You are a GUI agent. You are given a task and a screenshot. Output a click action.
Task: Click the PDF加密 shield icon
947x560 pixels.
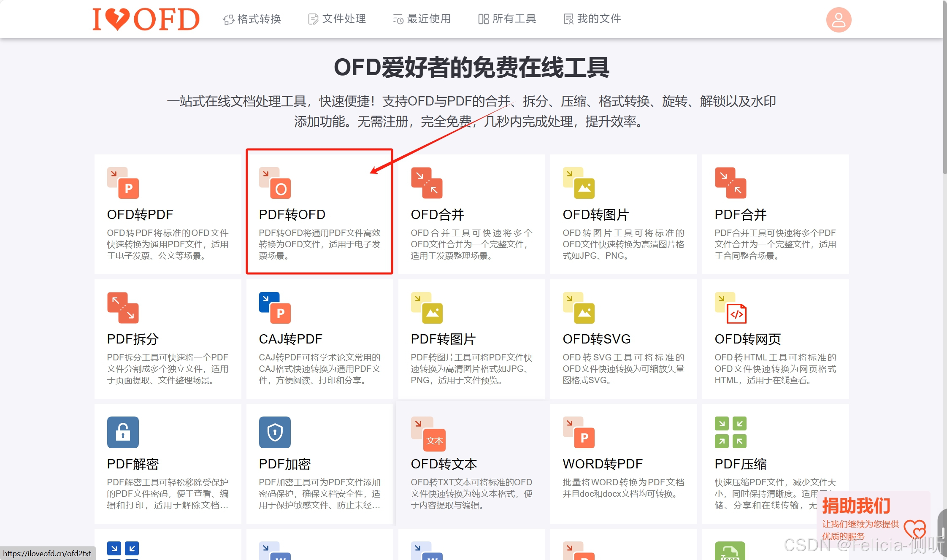click(x=275, y=432)
